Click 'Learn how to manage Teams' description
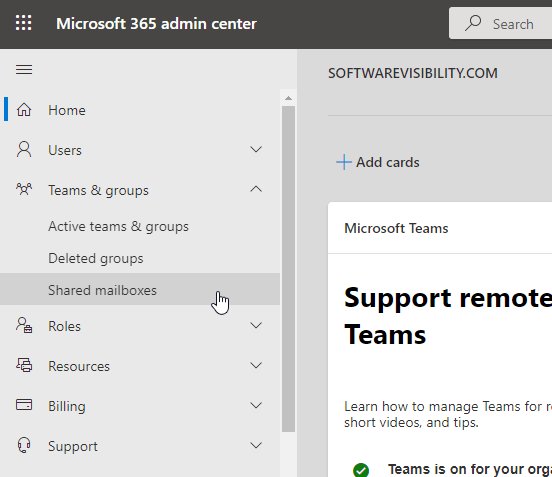552x477 pixels. 448,414
